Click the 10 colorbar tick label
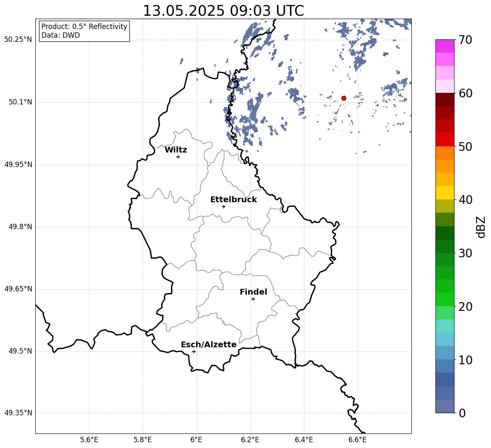 coord(465,360)
